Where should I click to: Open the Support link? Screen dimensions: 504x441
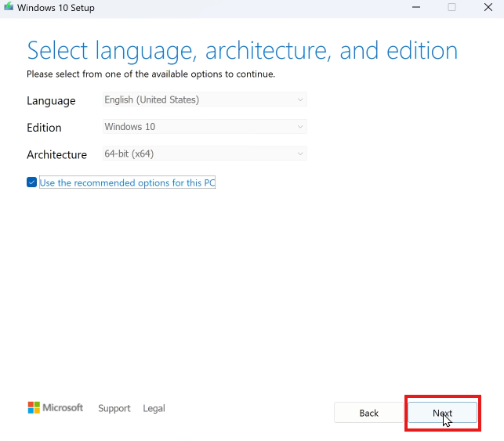114,408
